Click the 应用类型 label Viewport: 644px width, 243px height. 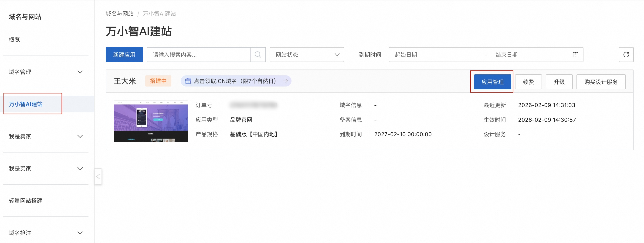pyautogui.click(x=207, y=120)
